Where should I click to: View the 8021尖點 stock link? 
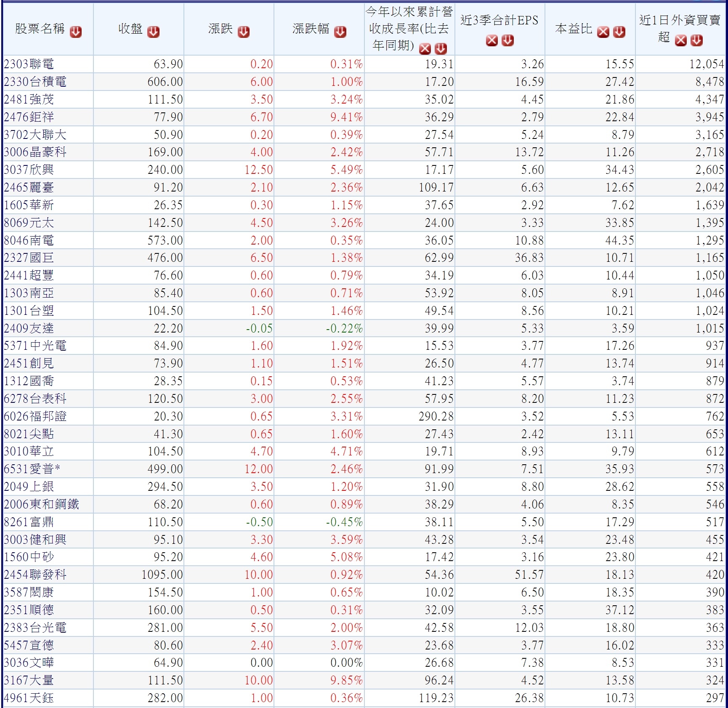pyautogui.click(x=29, y=434)
